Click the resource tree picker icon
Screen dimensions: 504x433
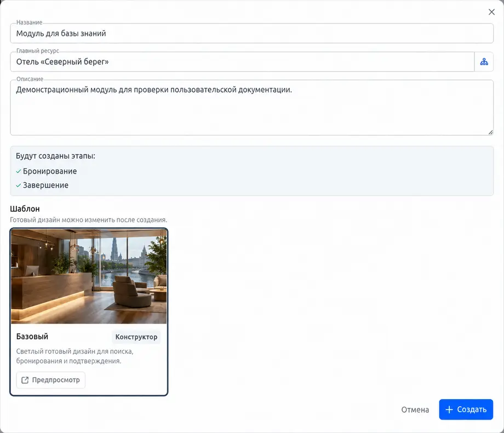pos(484,62)
